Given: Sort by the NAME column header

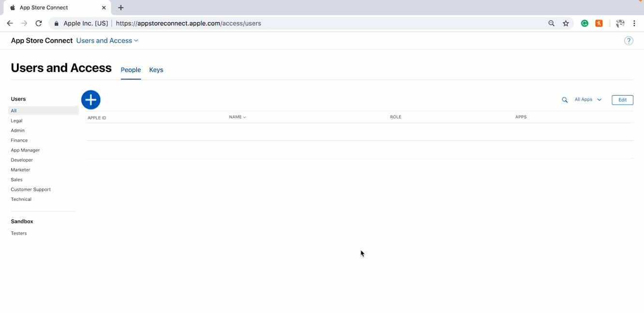Looking at the screenshot, I should tap(237, 117).
